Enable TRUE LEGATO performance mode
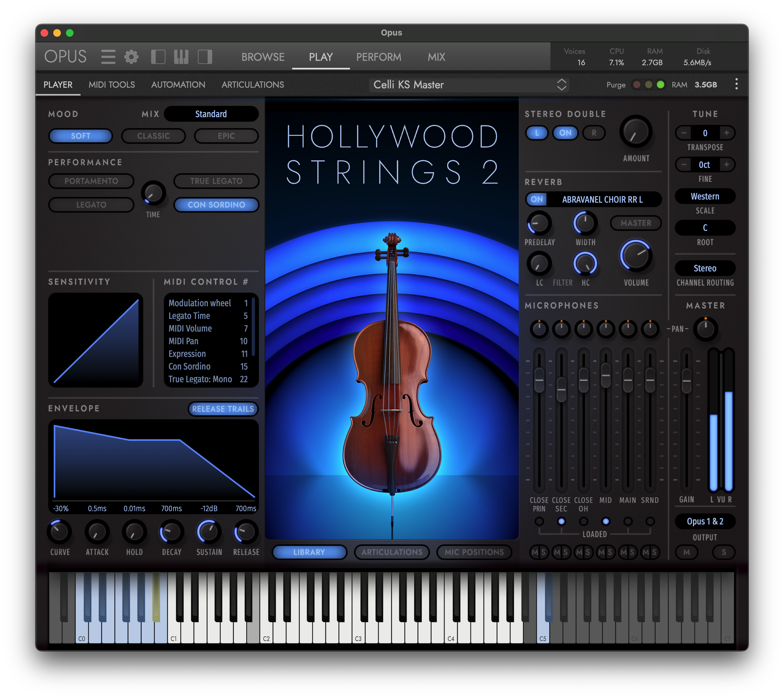 tap(216, 181)
